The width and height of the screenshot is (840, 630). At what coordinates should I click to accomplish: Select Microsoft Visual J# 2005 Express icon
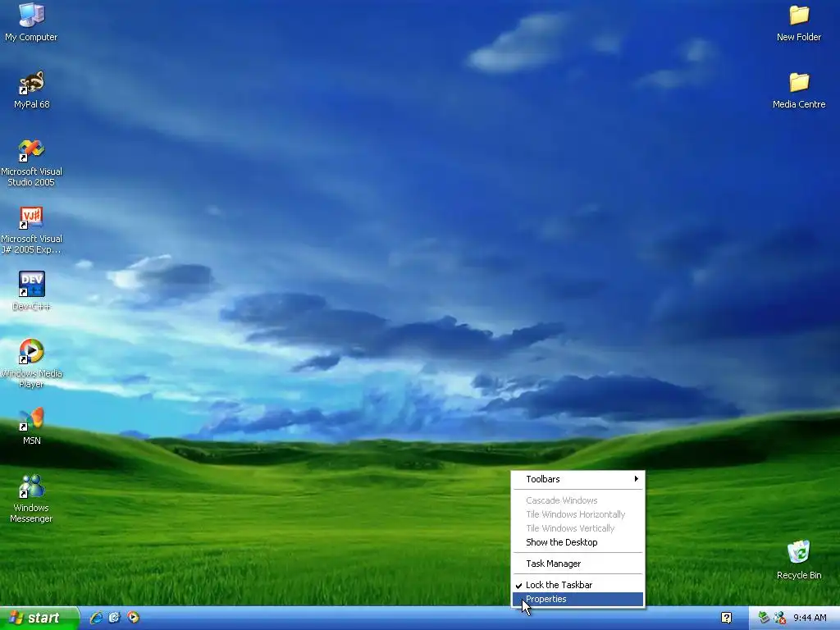click(31, 230)
